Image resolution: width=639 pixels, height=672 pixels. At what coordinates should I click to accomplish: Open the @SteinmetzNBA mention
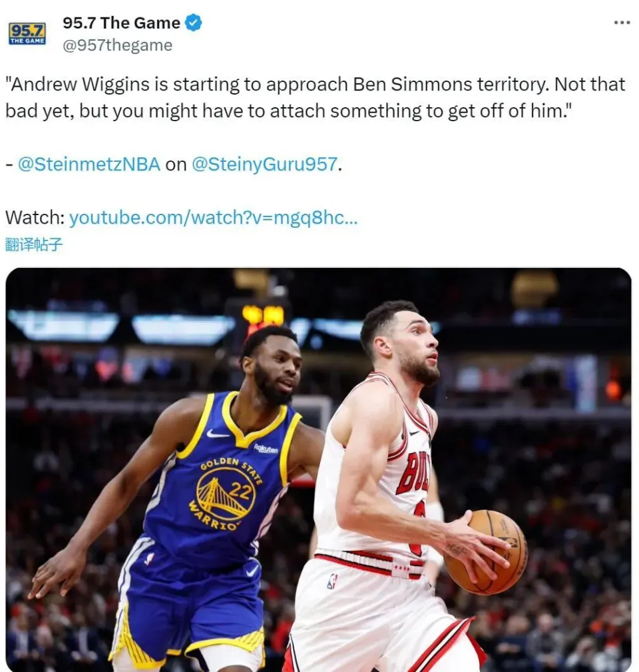(x=89, y=164)
